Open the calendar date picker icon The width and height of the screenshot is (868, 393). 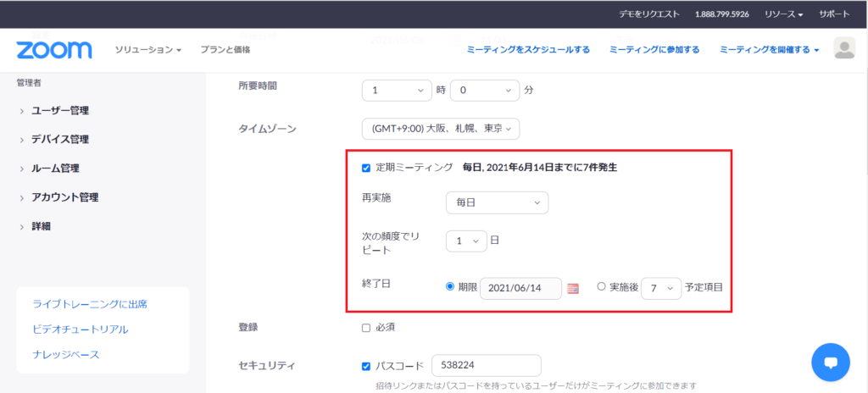[573, 288]
